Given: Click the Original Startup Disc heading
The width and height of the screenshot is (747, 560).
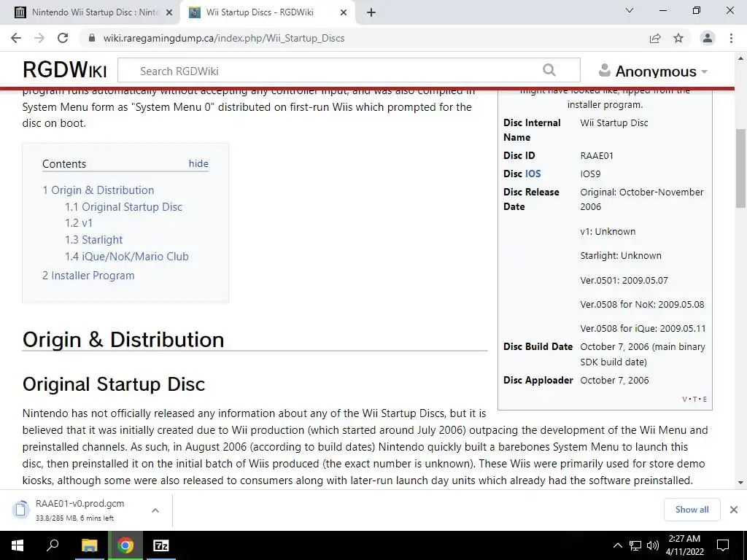Looking at the screenshot, I should 113,384.
